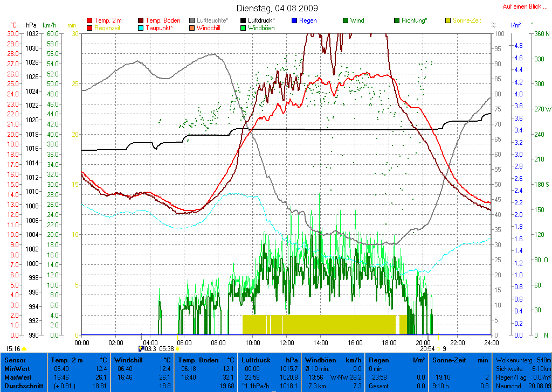
Task: Click the 'Regenzeit' legend label
Action: (107, 28)
